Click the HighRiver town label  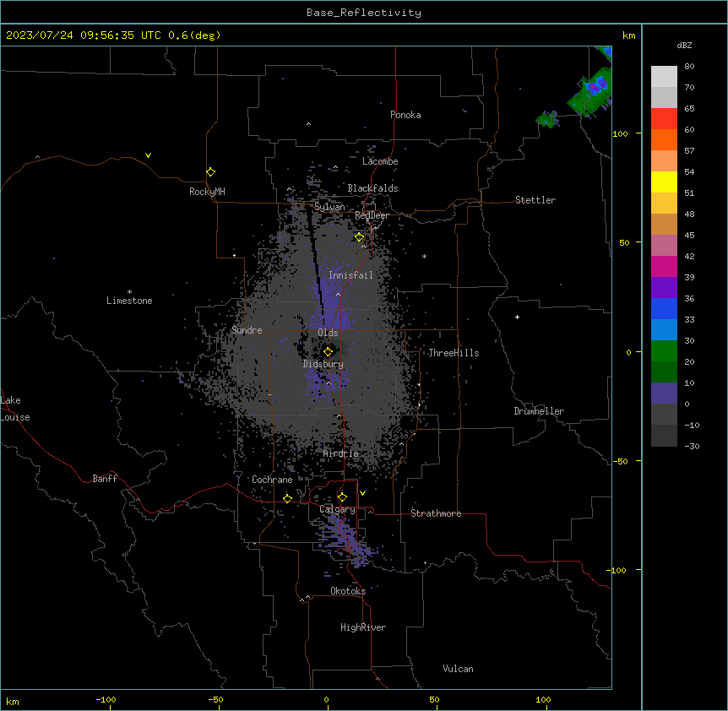pyautogui.click(x=363, y=627)
